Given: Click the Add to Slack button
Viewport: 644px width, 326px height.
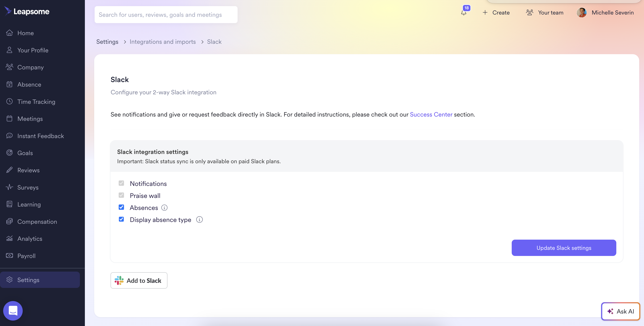Looking at the screenshot, I should coord(139,280).
